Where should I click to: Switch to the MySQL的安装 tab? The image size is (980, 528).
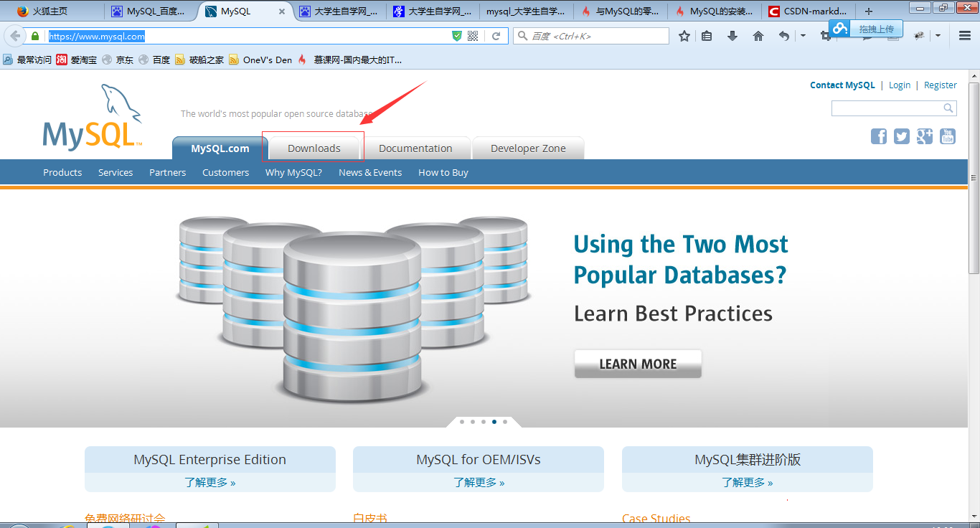click(x=715, y=11)
